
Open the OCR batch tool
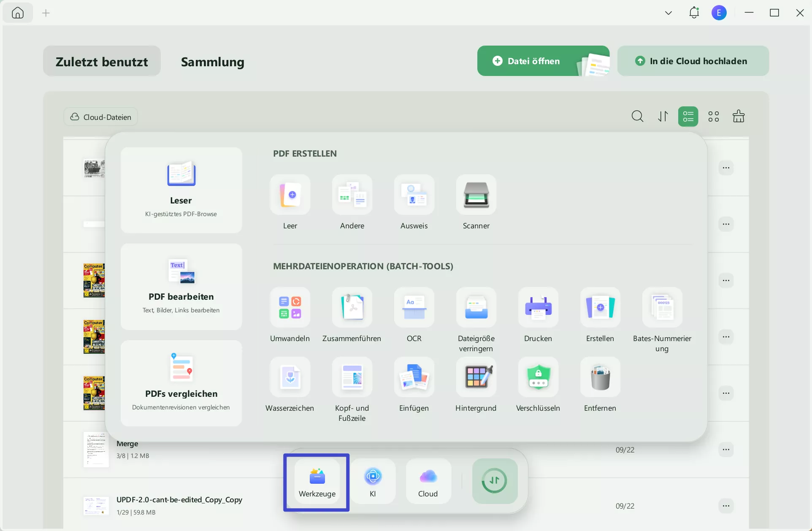pyautogui.click(x=414, y=308)
